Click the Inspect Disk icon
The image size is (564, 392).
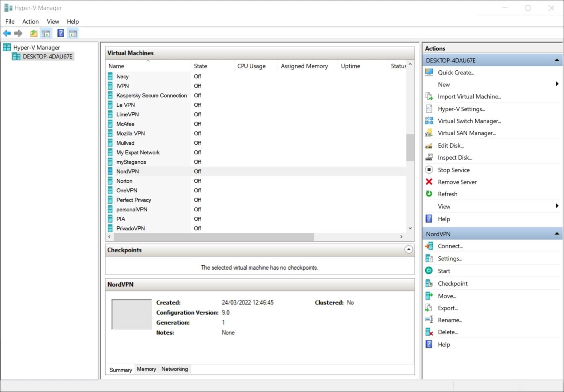coord(429,158)
